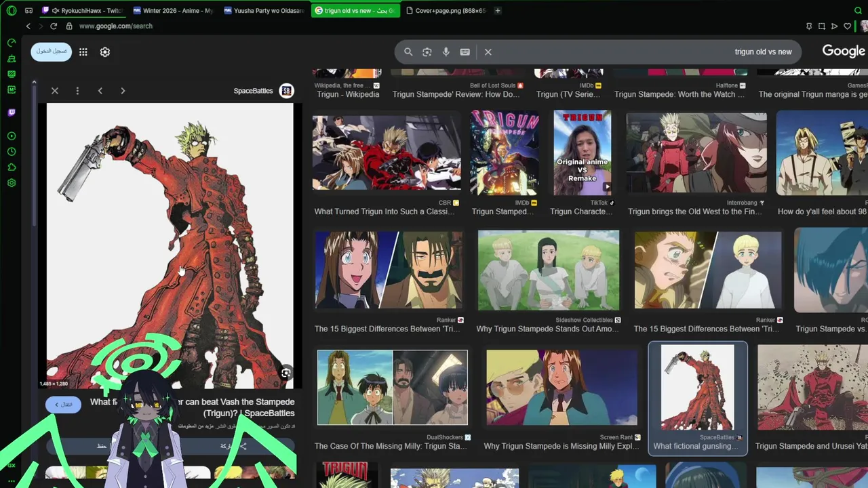
Task: Select the trigun old vs new tab
Action: 355,11
